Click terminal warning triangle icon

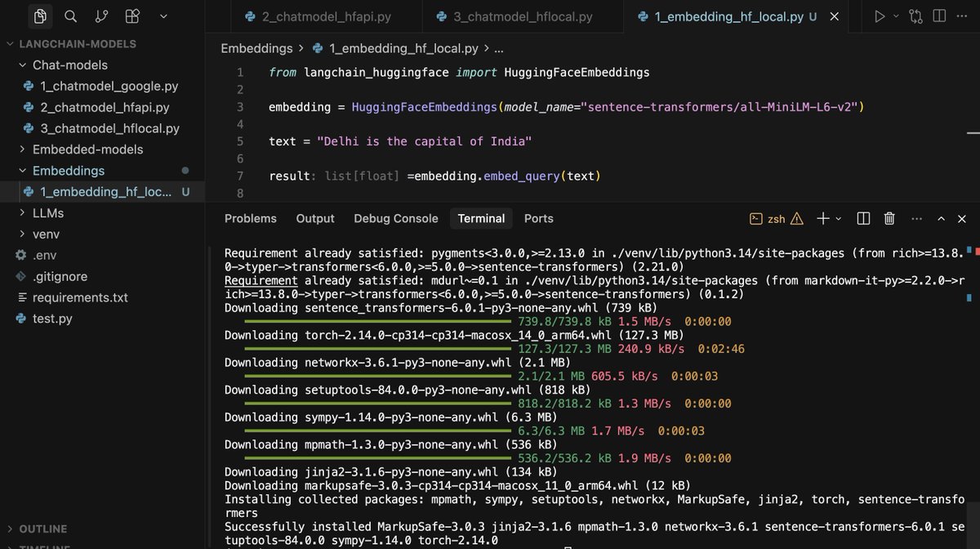click(x=797, y=219)
